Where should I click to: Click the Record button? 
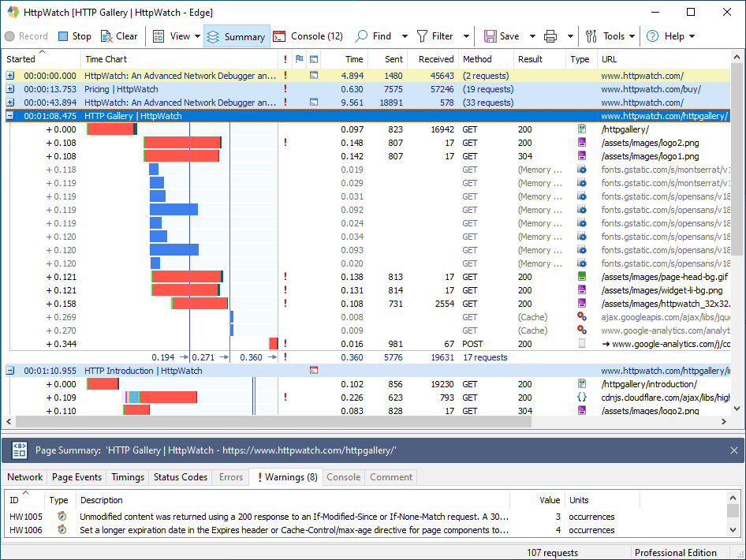coord(26,36)
